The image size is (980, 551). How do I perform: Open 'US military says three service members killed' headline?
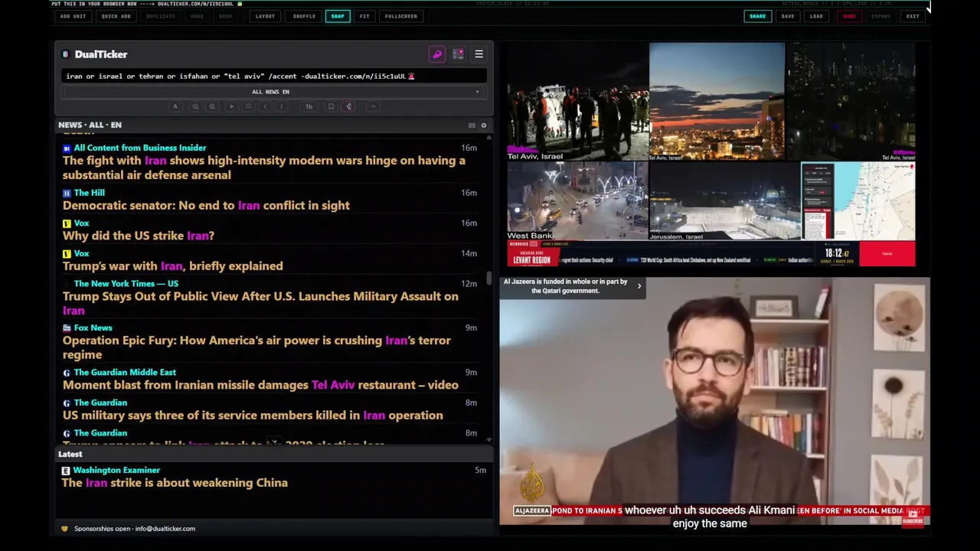pos(253,416)
